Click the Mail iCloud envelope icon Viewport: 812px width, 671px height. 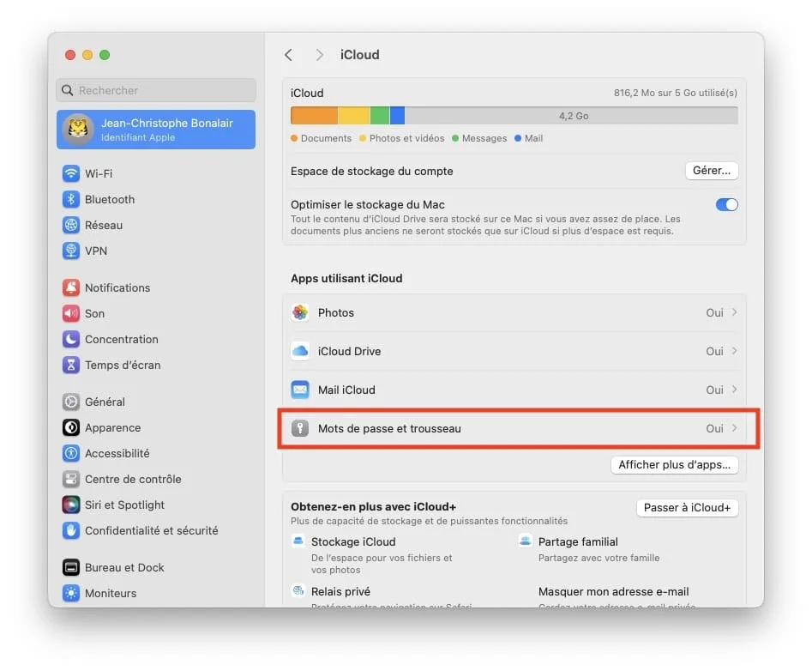click(300, 390)
